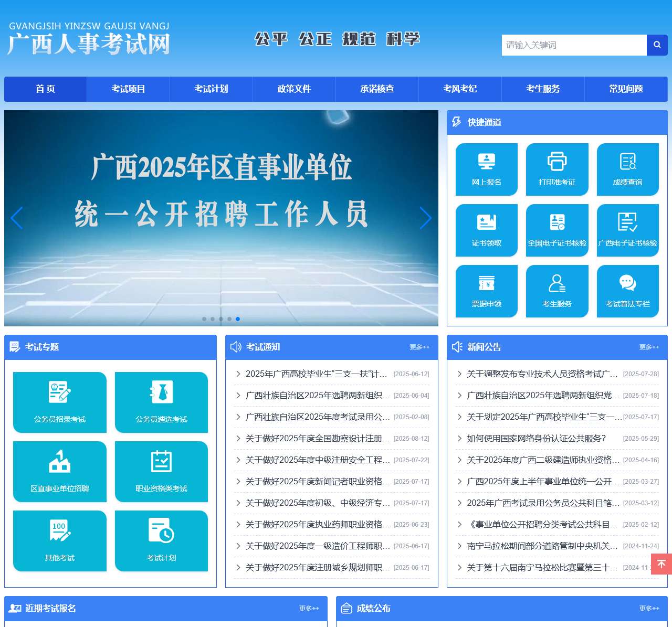Select the active last carousel dot

[x=238, y=319]
